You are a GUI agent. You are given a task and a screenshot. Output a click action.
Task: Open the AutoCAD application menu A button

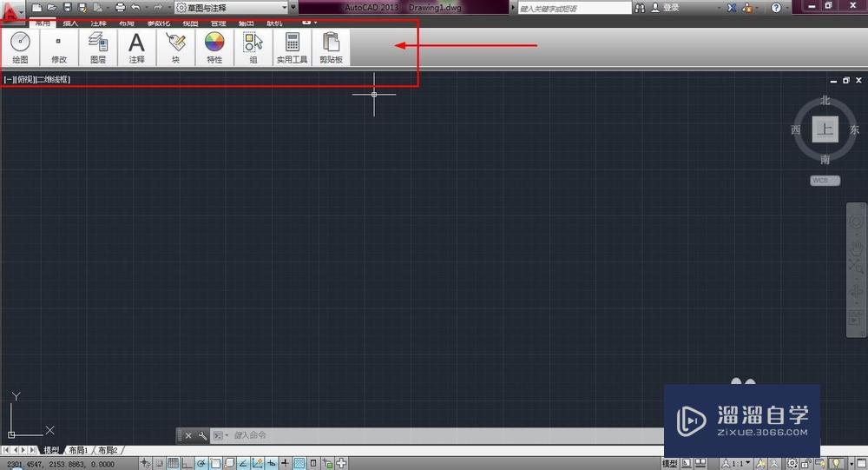point(12,13)
